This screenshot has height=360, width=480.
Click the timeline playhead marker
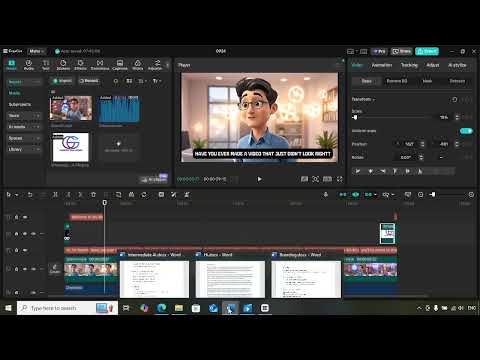point(105,203)
